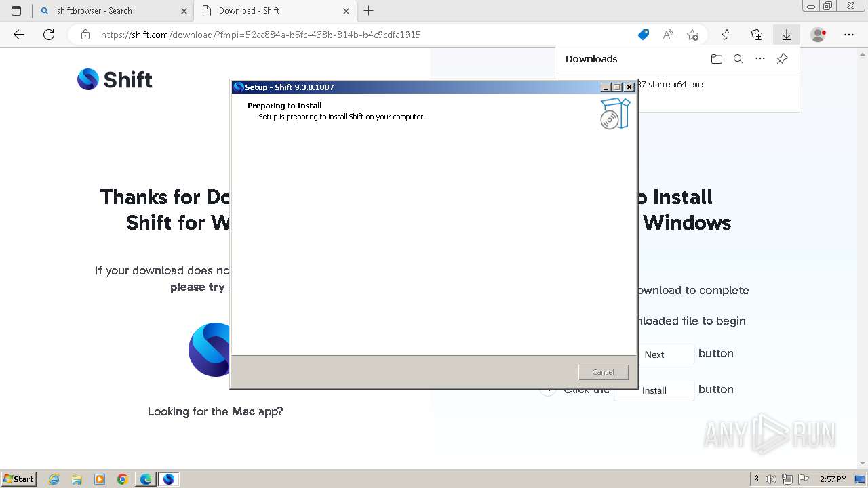Toggle Read aloud in address bar
Screen dimensions: 868x488
click(668, 35)
